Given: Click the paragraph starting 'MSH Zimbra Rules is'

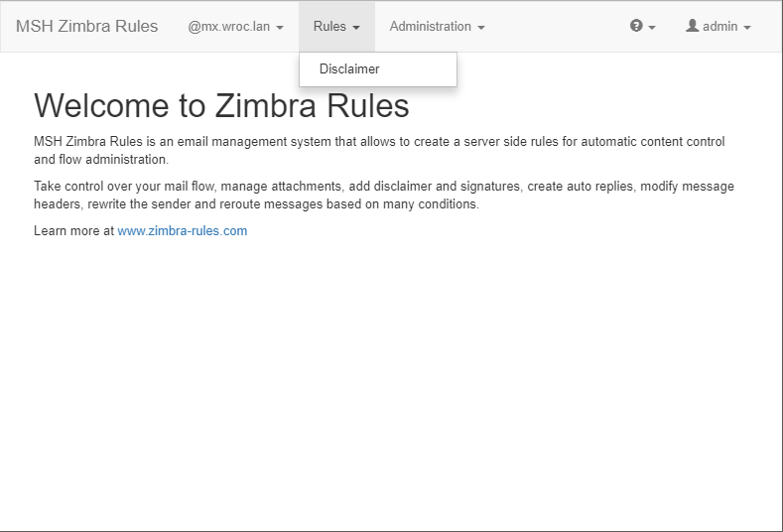Looking at the screenshot, I should pyautogui.click(x=379, y=150).
